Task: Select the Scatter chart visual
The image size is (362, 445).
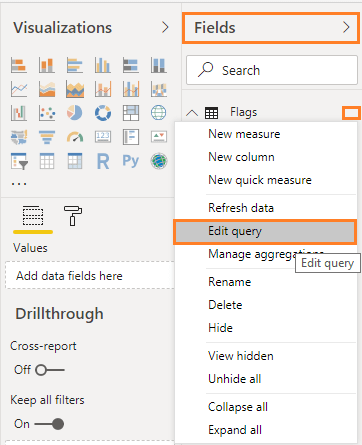Action: coord(47,113)
